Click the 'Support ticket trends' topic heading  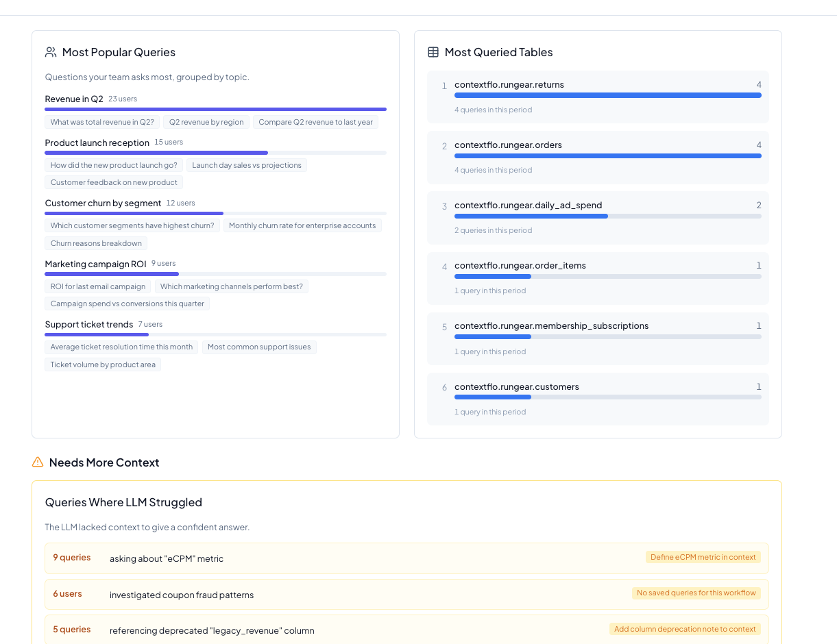point(89,324)
